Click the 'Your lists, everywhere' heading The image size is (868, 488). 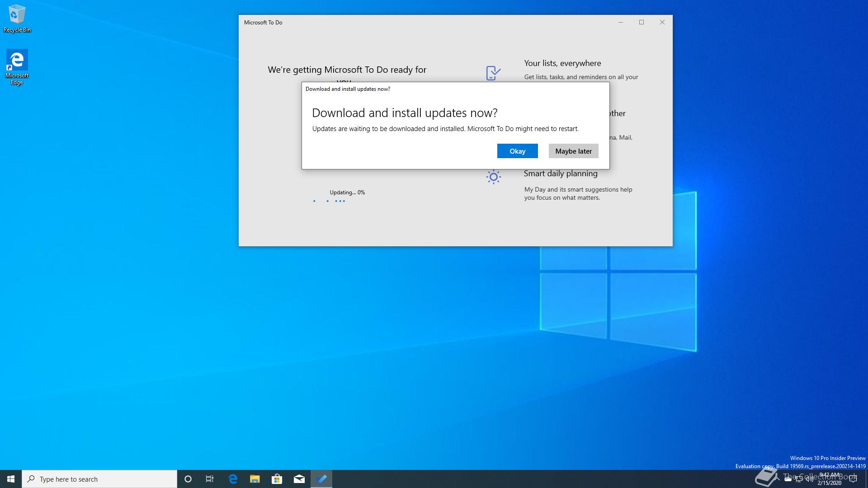(562, 63)
